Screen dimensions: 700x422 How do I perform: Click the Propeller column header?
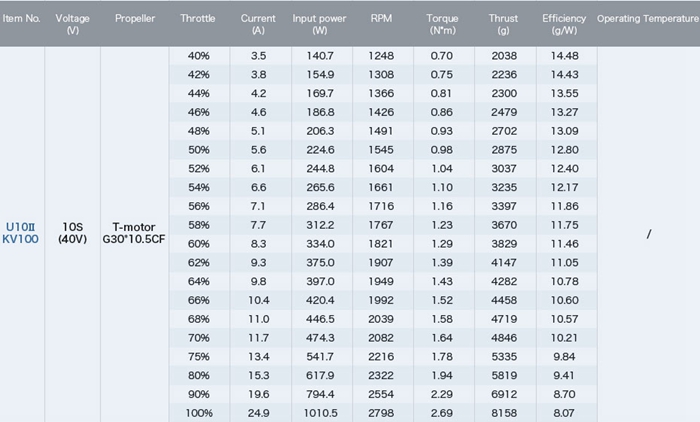[135, 19]
